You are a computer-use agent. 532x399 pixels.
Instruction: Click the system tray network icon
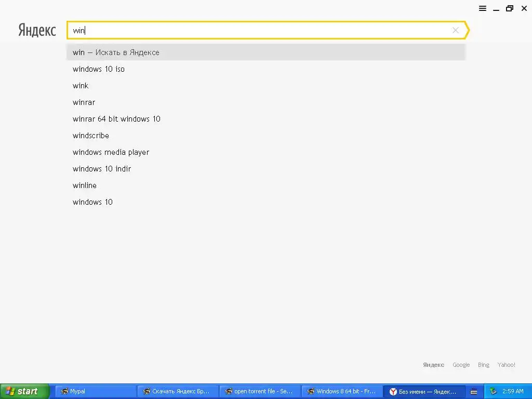[494, 391]
